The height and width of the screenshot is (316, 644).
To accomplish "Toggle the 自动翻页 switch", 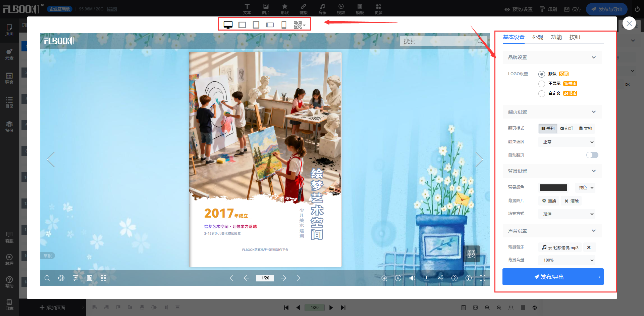I will [592, 155].
